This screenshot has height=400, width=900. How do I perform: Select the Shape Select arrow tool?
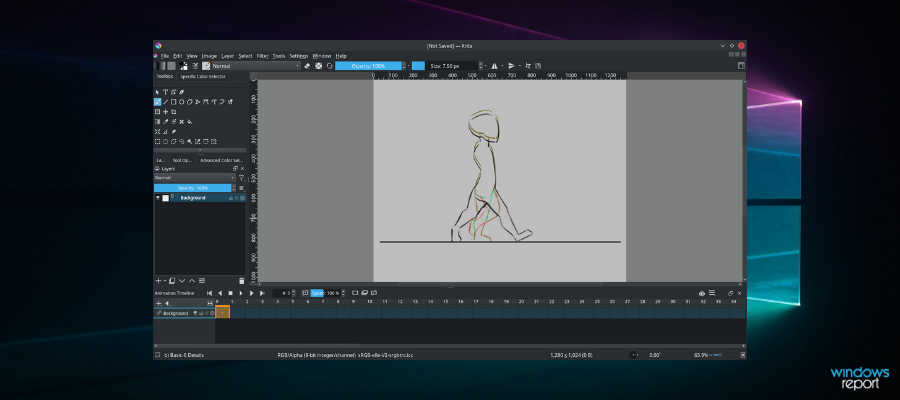pos(157,92)
